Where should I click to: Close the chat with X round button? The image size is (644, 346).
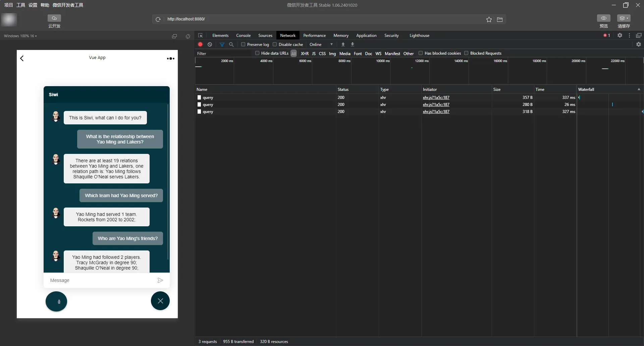160,301
